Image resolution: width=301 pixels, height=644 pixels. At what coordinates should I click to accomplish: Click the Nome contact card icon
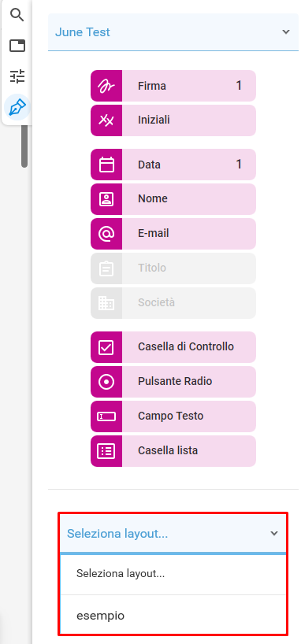click(x=106, y=199)
